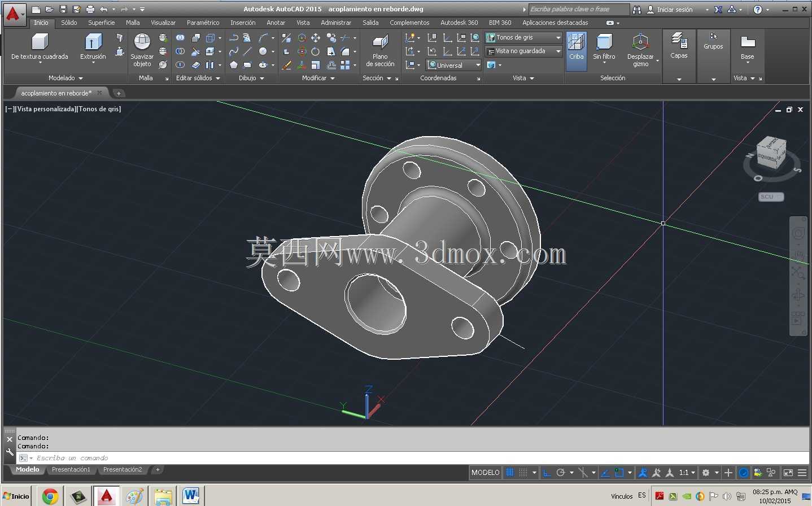Viewport: 812px width, 506px height.
Task: Toggle hardware acceleration blue circle icon
Action: 744,473
